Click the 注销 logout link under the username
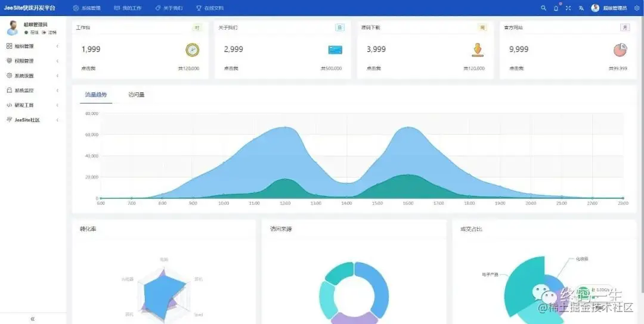644x324 pixels. click(x=49, y=32)
